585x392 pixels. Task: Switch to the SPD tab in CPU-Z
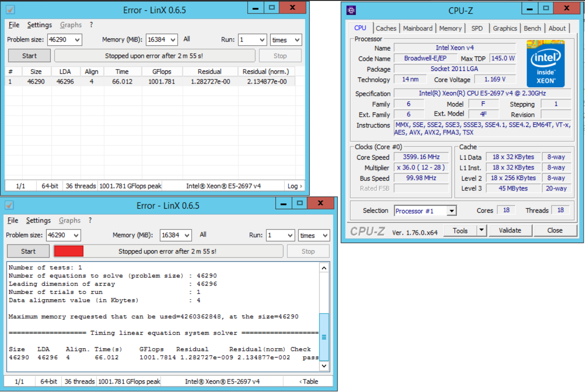[x=477, y=28]
